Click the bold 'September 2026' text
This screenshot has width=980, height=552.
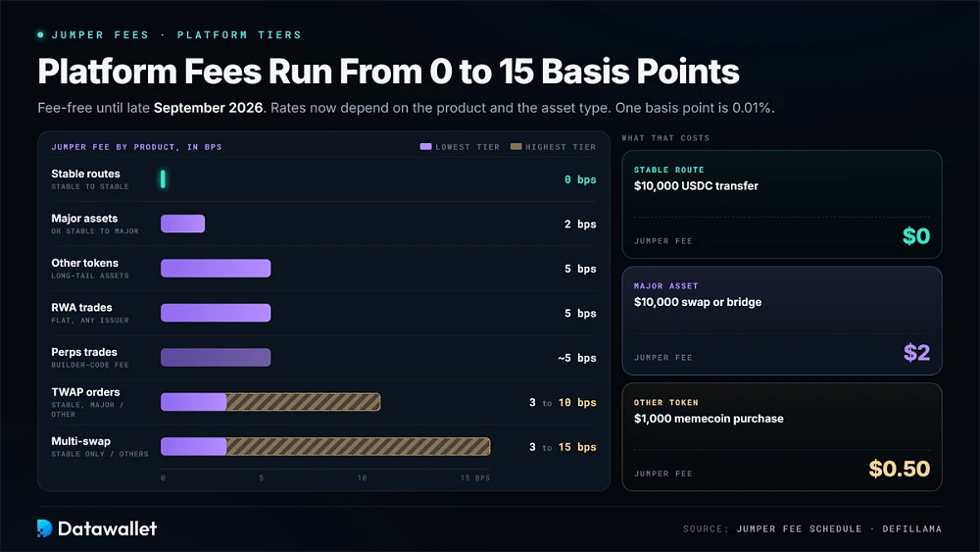(x=208, y=108)
